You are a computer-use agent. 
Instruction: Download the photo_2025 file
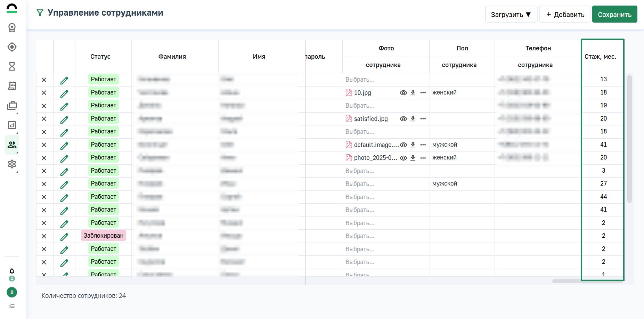pyautogui.click(x=413, y=158)
